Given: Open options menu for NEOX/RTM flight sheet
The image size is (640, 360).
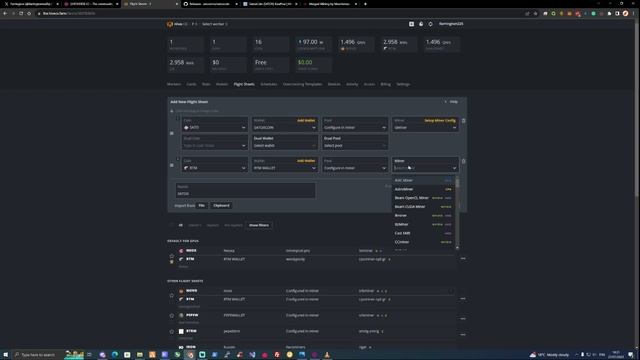Looking at the screenshot, I should [463, 258].
